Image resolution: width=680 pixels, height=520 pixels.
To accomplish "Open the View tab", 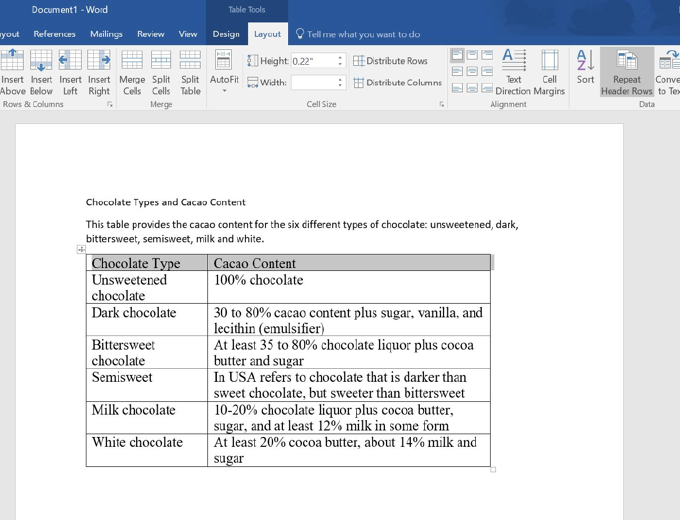I will click(188, 34).
